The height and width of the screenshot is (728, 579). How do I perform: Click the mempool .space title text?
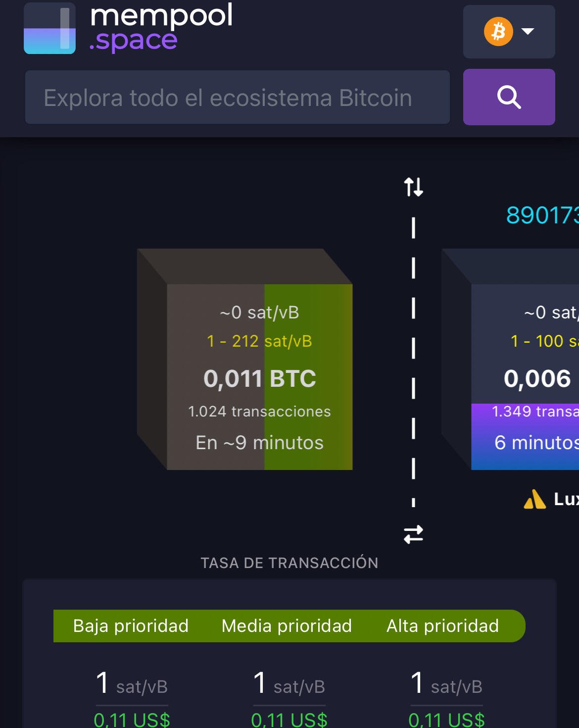point(161,27)
